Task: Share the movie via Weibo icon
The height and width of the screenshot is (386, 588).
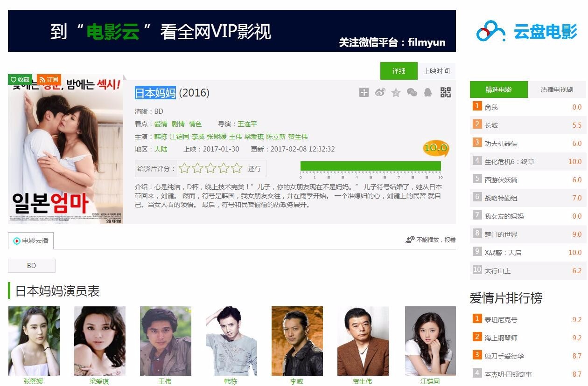Action: coord(380,92)
